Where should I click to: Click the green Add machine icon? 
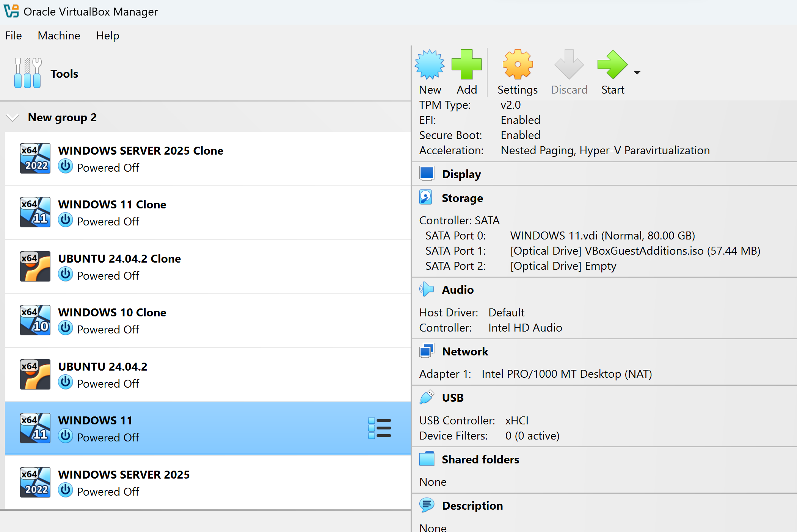(466, 65)
